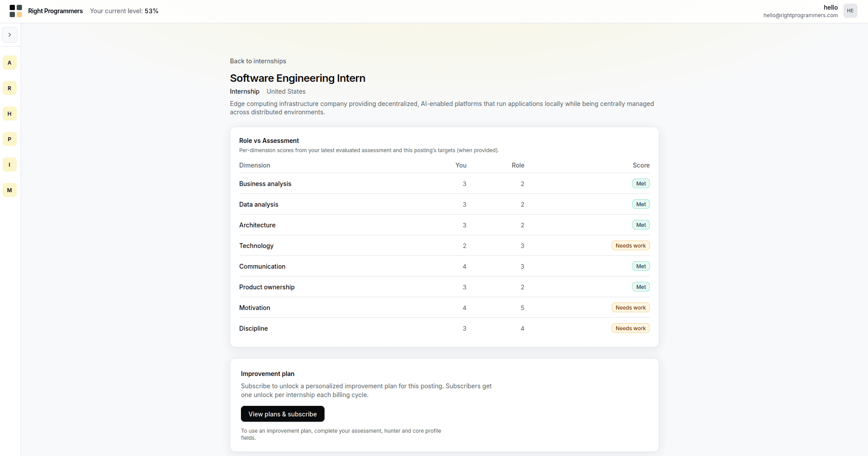This screenshot has height=456, width=868.
Task: Click the current level 53% indicator
Action: pos(124,11)
